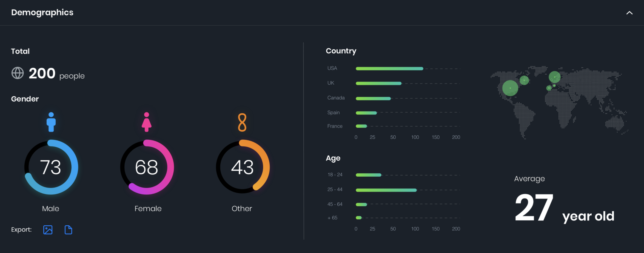Export demographics as image
Screen dimensions: 644x253
point(48,230)
